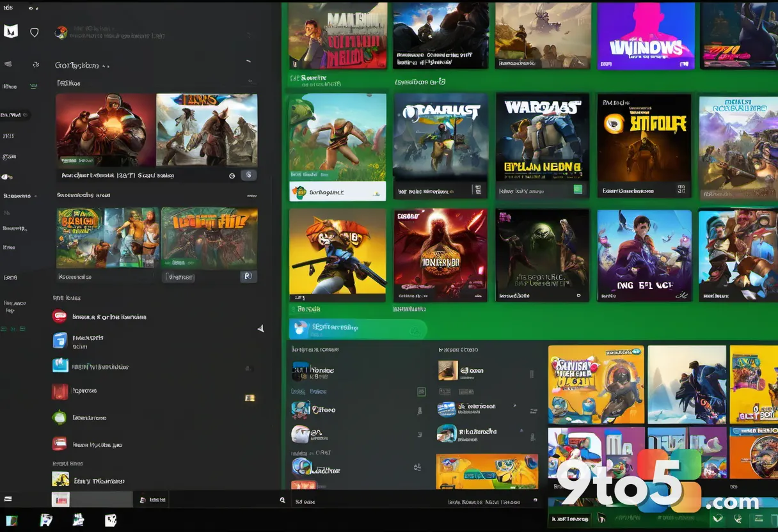The image size is (778, 532).
Task: Open the yellow cartoon tile at bottom right
Action: pyautogui.click(x=754, y=384)
